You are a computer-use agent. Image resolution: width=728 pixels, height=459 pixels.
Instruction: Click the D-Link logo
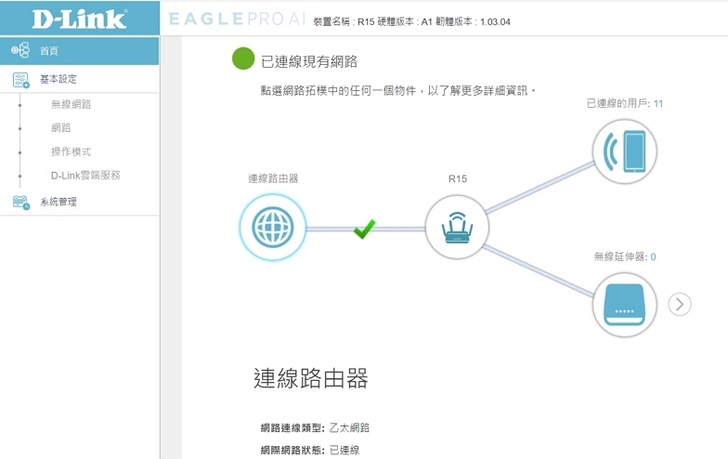[x=66, y=19]
